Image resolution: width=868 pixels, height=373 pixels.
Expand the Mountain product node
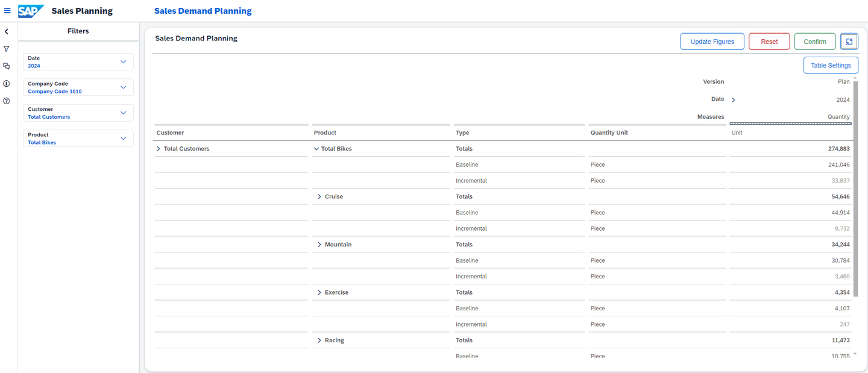pos(319,245)
